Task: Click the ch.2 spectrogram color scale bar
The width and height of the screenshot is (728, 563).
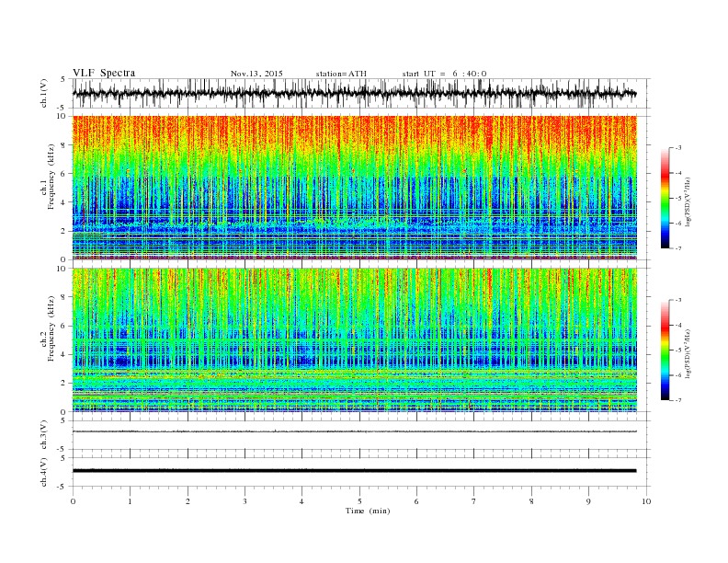Action: [x=665, y=350]
